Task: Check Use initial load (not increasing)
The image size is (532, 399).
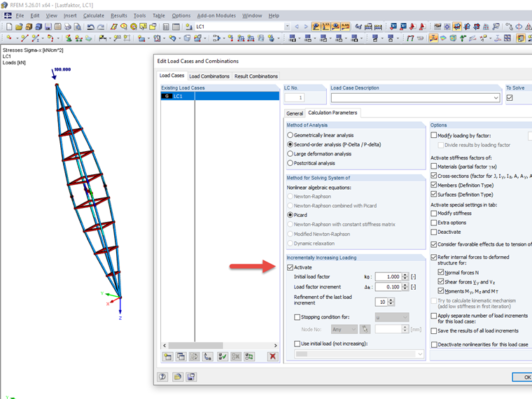Action: pos(297,344)
